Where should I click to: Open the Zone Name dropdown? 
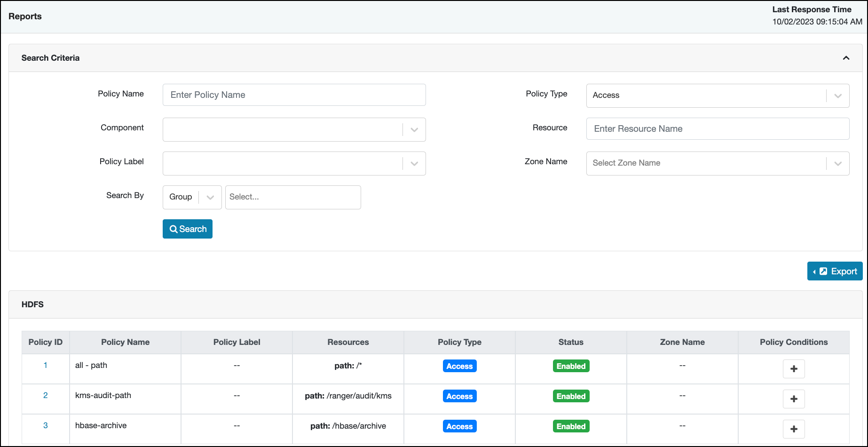pyautogui.click(x=718, y=163)
